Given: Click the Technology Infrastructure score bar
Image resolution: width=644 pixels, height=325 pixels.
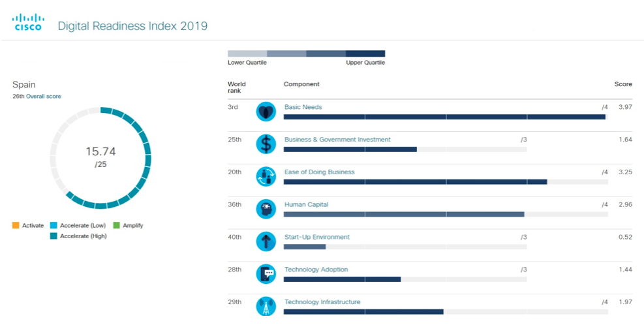Looking at the screenshot, I should pyautogui.click(x=446, y=311).
